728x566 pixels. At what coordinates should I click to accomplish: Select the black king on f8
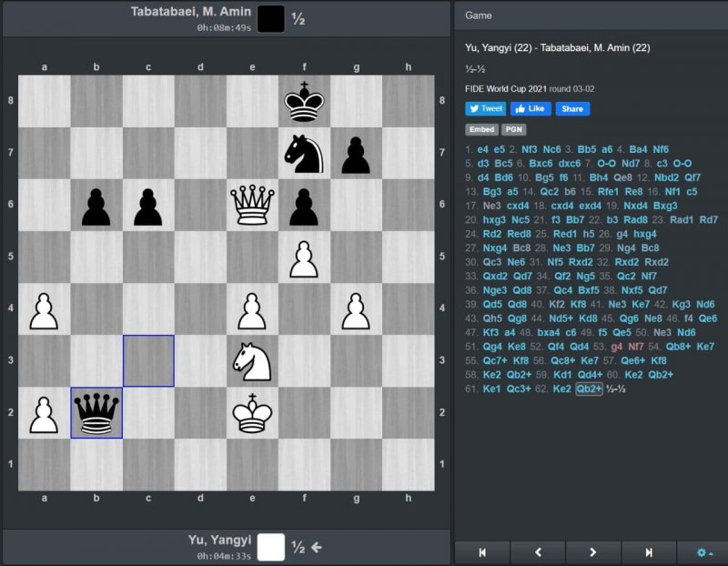tap(304, 101)
